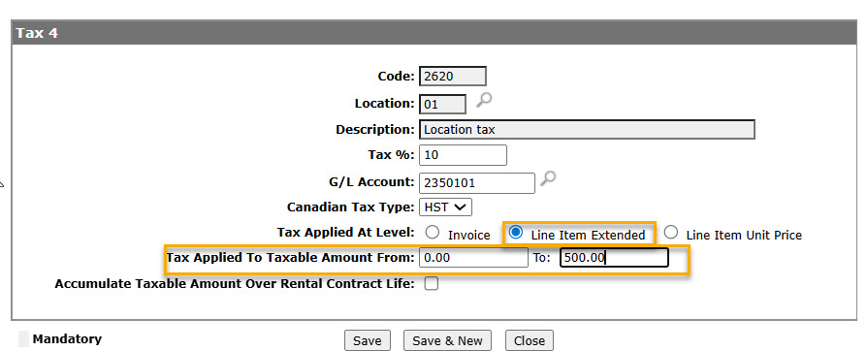868x351 pixels.
Task: Focus the Code field containing 2620
Action: (x=453, y=77)
